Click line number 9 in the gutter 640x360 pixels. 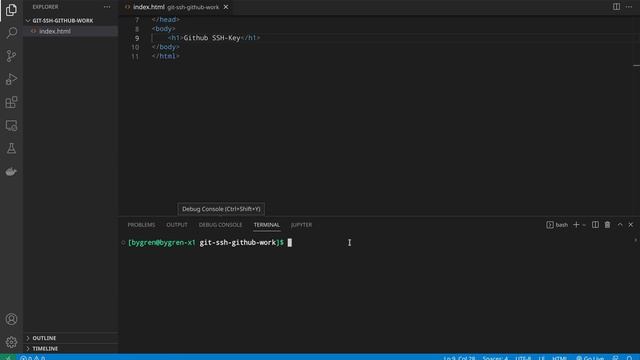[137, 38]
